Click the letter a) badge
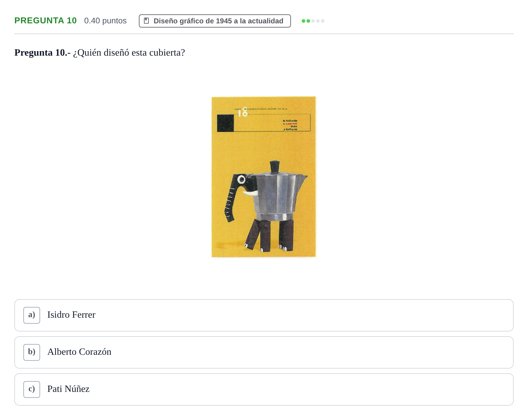Screen dimensions: 528x420 click(x=32, y=315)
